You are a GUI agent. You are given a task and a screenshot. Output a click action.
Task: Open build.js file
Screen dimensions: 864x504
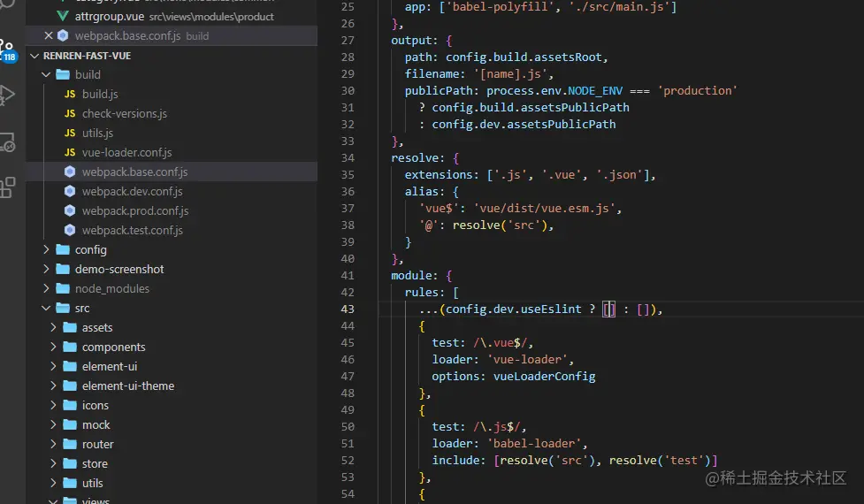(100, 95)
